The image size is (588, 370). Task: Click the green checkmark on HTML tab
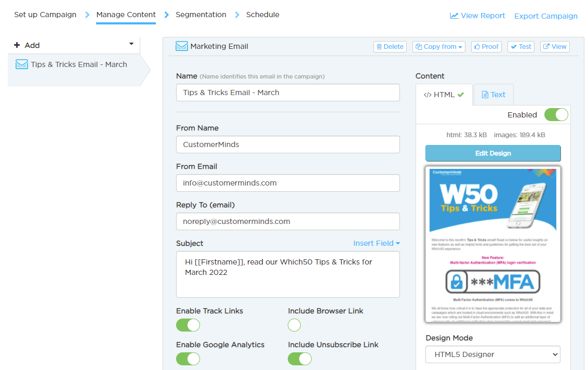pos(461,95)
